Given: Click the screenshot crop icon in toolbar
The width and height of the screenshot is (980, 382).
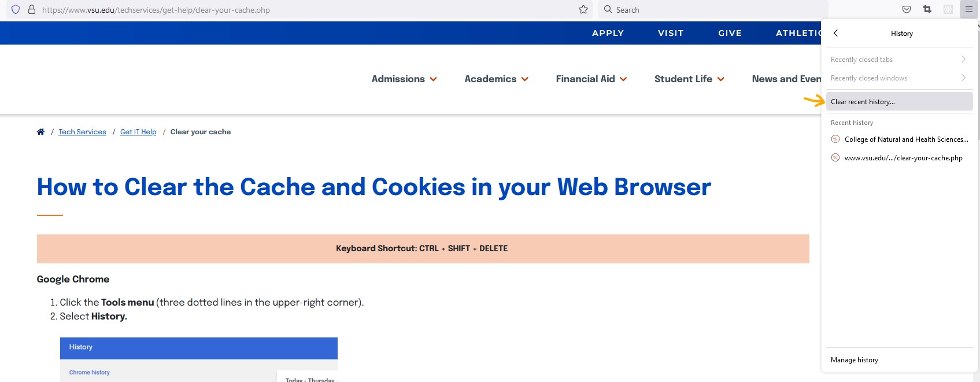Looking at the screenshot, I should [927, 9].
